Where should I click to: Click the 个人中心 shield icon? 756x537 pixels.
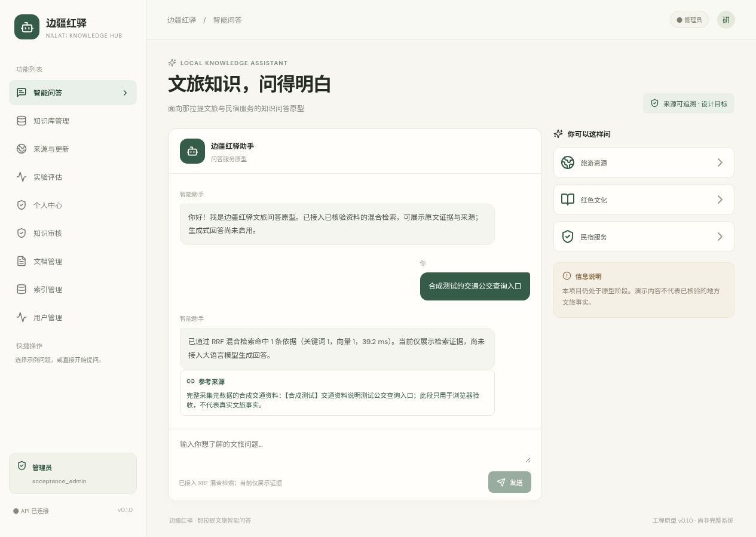(x=22, y=205)
